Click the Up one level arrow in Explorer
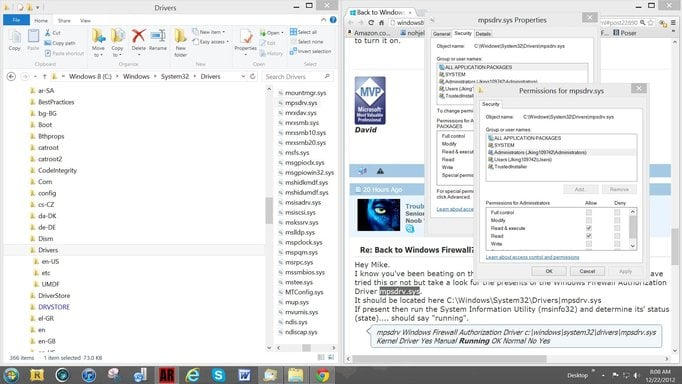Screen dimensions: 682x384 44,77
